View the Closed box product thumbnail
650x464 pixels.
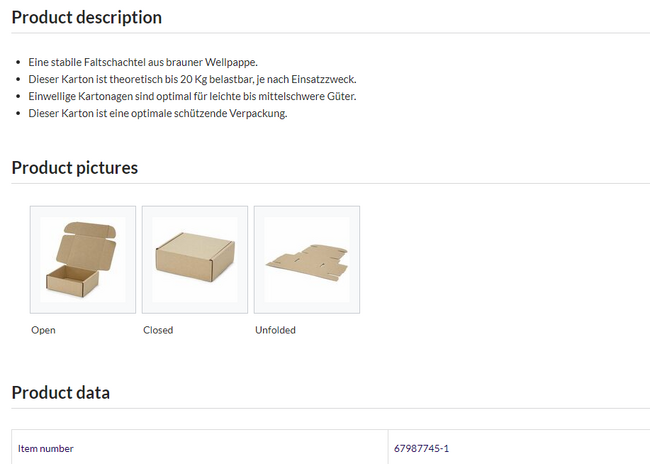(x=195, y=260)
